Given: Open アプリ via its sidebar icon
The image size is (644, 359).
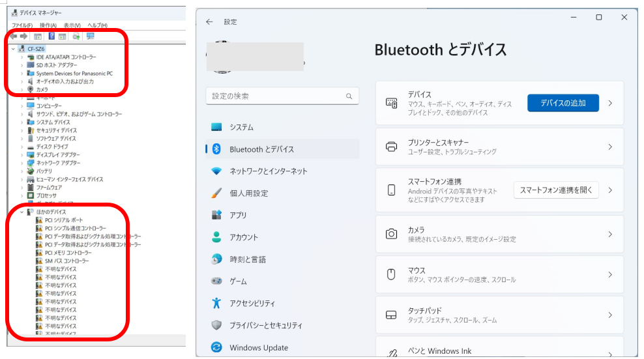Looking at the screenshot, I should 216,215.
